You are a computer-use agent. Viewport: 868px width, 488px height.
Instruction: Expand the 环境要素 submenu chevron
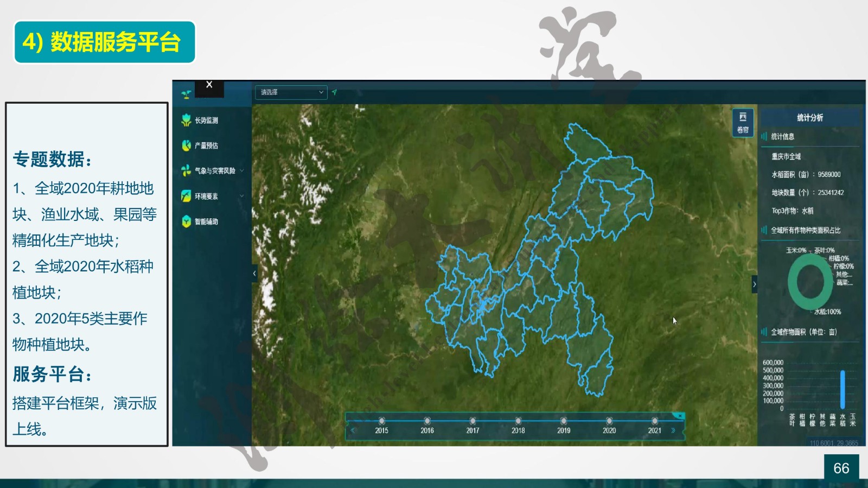tap(242, 196)
